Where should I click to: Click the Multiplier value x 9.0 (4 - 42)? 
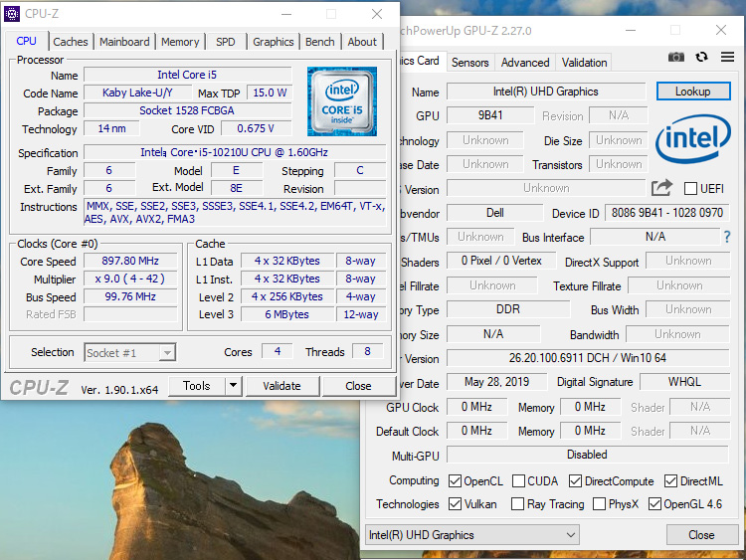click(130, 279)
